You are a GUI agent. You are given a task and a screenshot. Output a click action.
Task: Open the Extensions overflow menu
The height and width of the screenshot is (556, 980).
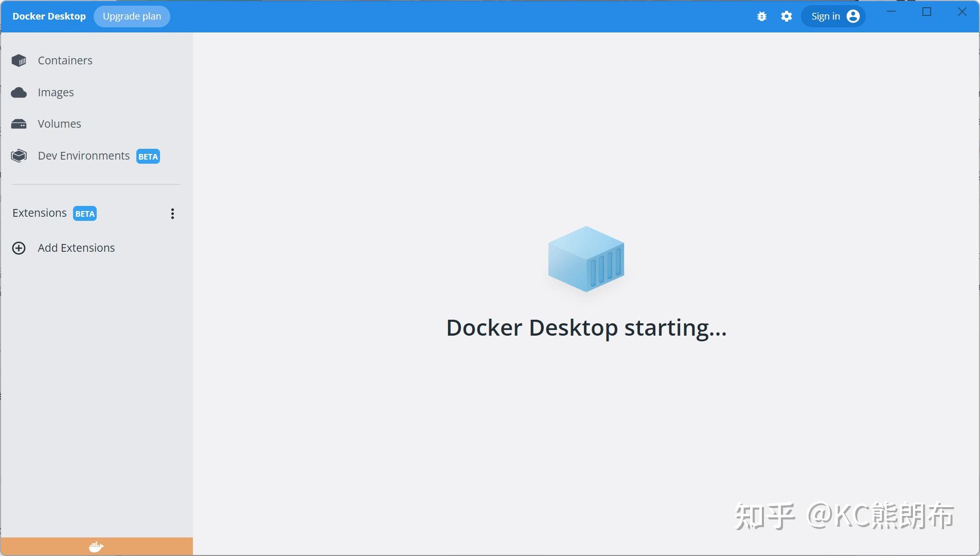tap(172, 213)
